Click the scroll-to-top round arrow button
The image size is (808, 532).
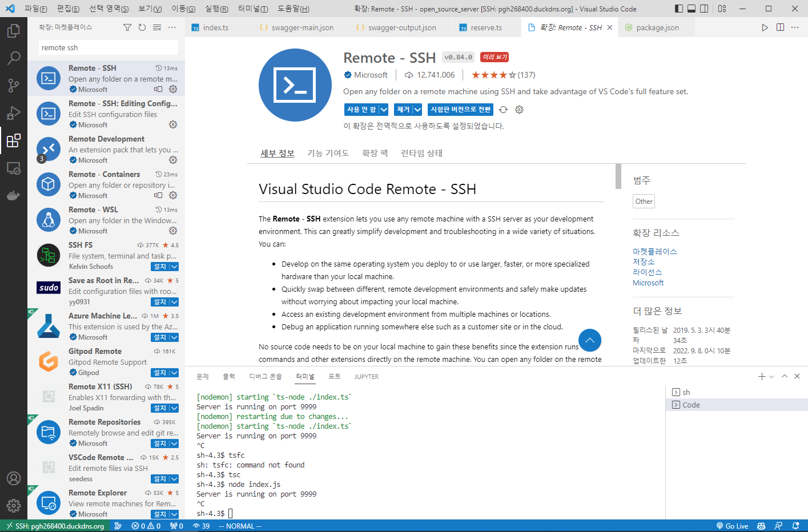point(590,340)
